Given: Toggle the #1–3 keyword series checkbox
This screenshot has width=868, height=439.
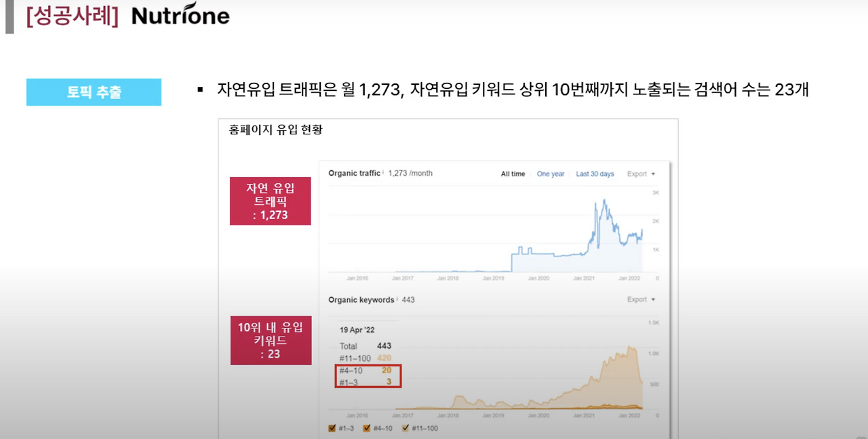Looking at the screenshot, I should tap(332, 428).
